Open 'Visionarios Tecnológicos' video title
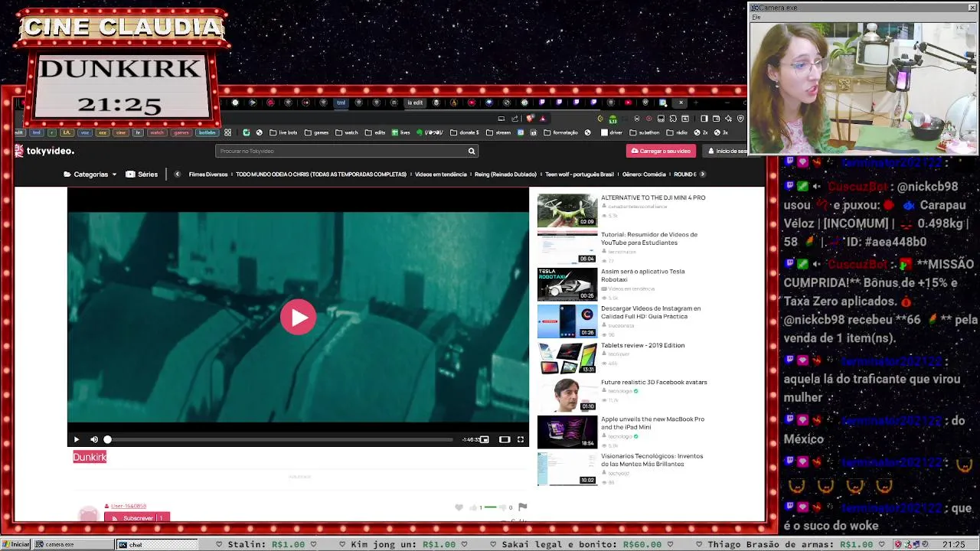Screen dimensions: 980x551 652,460
